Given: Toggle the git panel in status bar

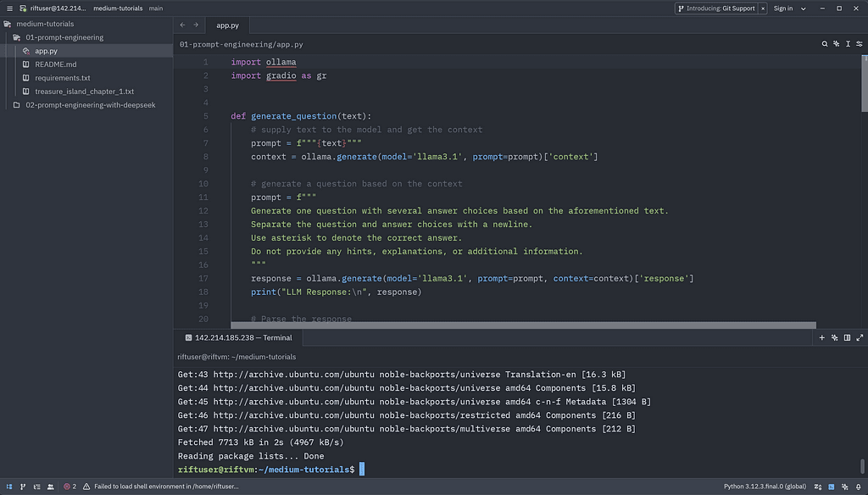Looking at the screenshot, I should click(23, 487).
